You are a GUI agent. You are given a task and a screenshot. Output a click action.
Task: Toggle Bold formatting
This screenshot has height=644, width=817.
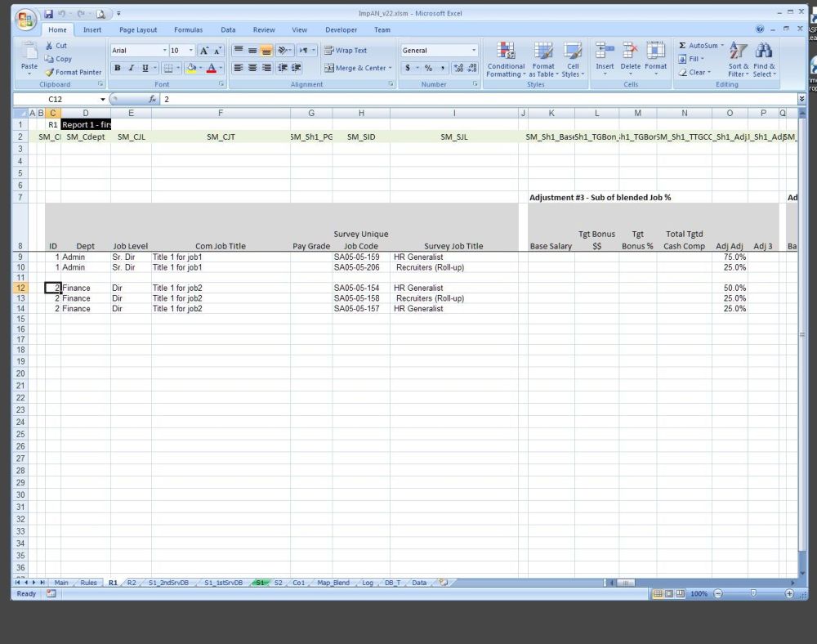click(118, 68)
